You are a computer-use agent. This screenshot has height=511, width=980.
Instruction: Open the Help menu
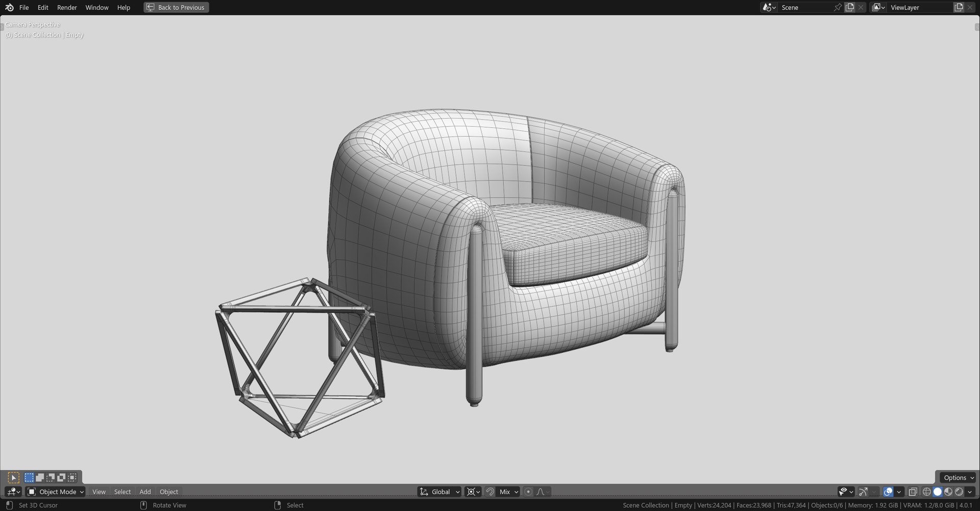click(124, 7)
